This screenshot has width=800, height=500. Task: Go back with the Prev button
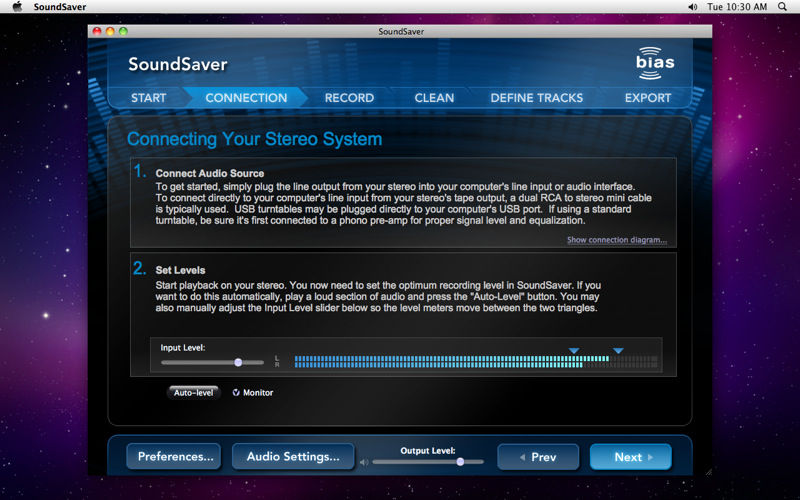pyautogui.click(x=538, y=457)
